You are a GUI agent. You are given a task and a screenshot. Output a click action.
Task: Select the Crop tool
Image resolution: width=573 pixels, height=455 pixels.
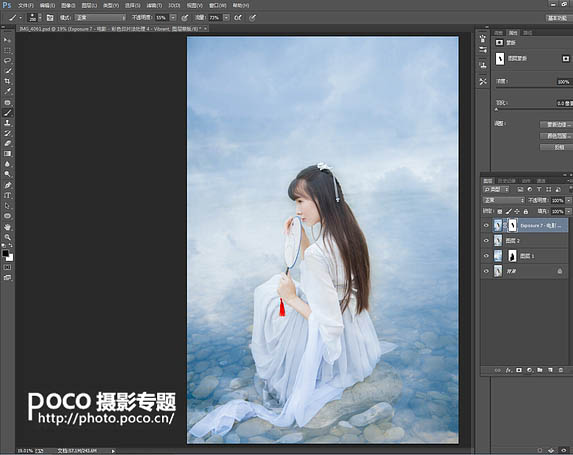tap(7, 81)
